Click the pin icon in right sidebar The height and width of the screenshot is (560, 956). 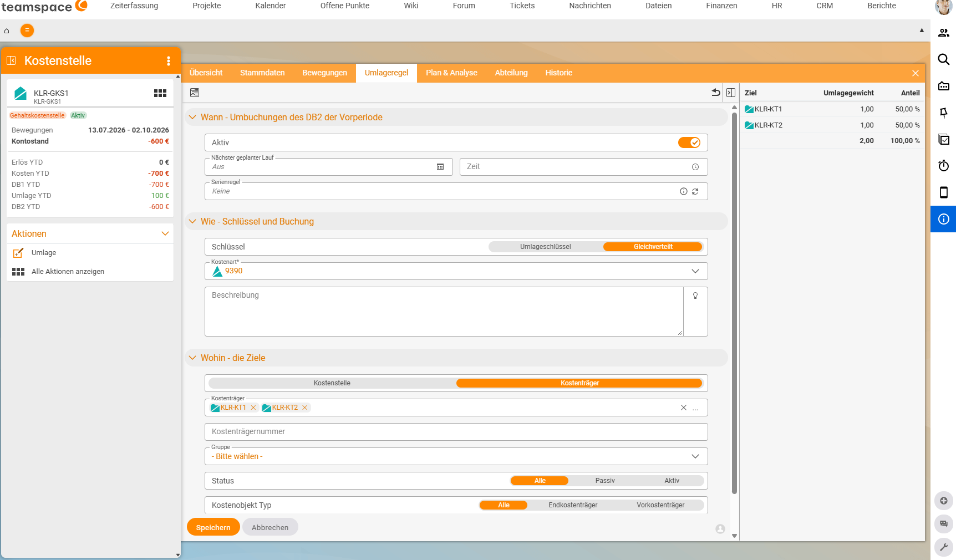click(x=944, y=113)
